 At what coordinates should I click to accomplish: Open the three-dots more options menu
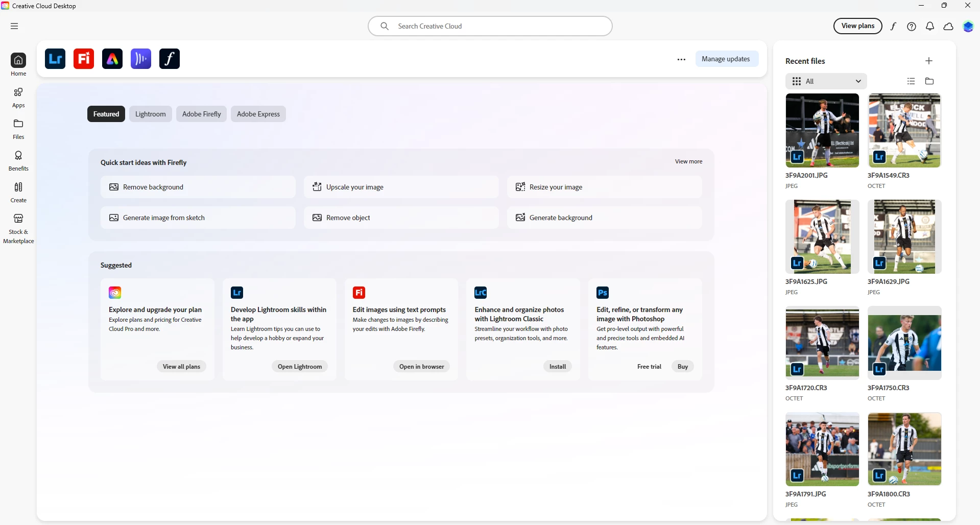681,59
